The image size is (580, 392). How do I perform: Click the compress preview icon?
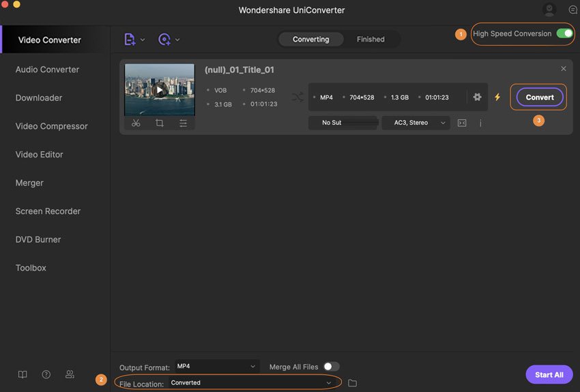462,123
